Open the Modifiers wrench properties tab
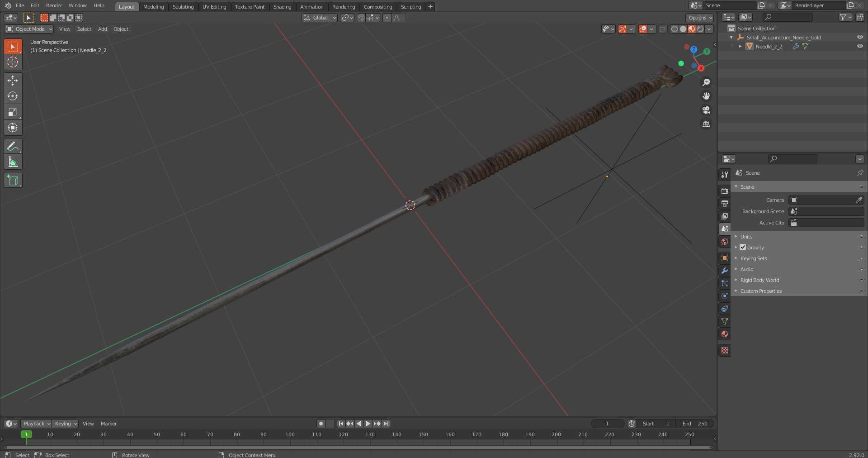The width and height of the screenshot is (868, 458). pos(725,271)
